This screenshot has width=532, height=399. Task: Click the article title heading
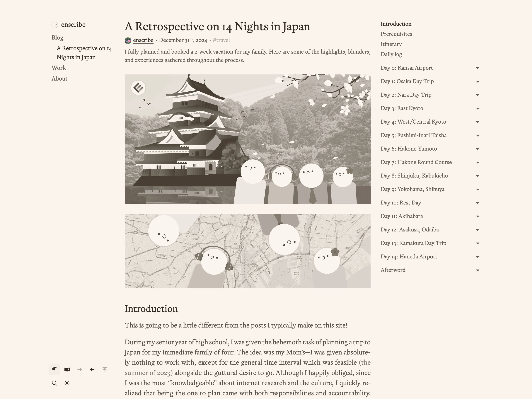(217, 26)
